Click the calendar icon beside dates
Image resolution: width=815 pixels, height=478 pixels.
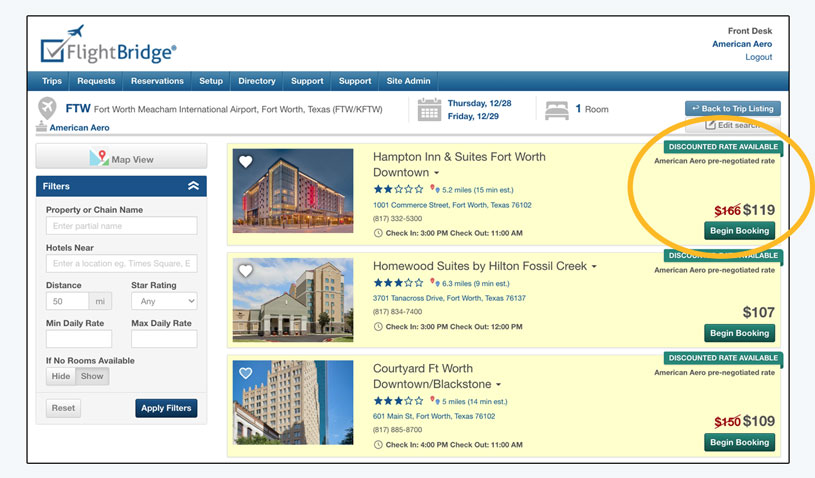[429, 109]
